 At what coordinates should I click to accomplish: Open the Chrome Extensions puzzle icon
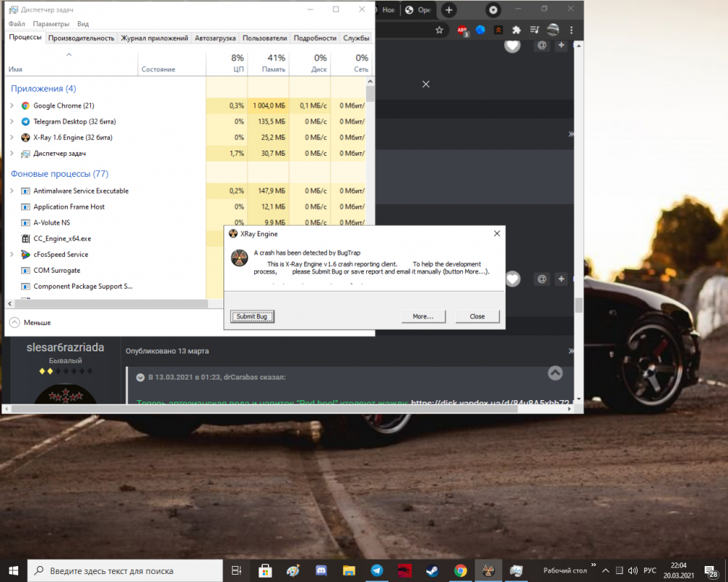(516, 31)
